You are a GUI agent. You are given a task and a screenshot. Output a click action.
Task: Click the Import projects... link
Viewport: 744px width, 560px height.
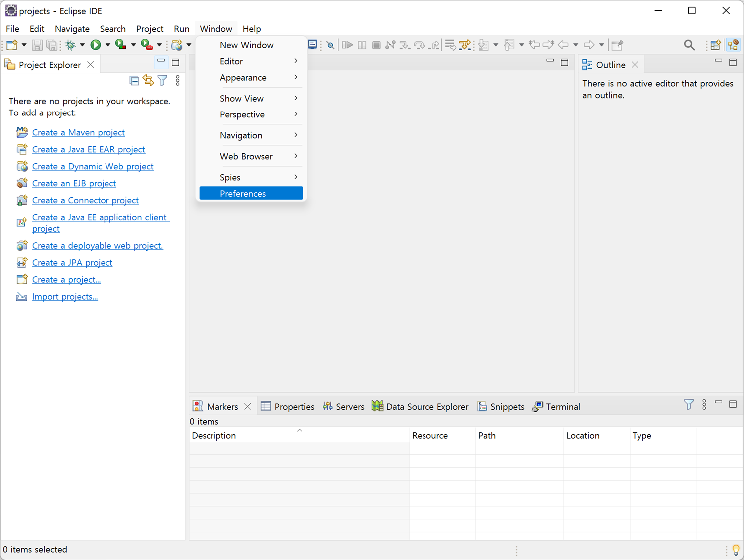click(65, 297)
